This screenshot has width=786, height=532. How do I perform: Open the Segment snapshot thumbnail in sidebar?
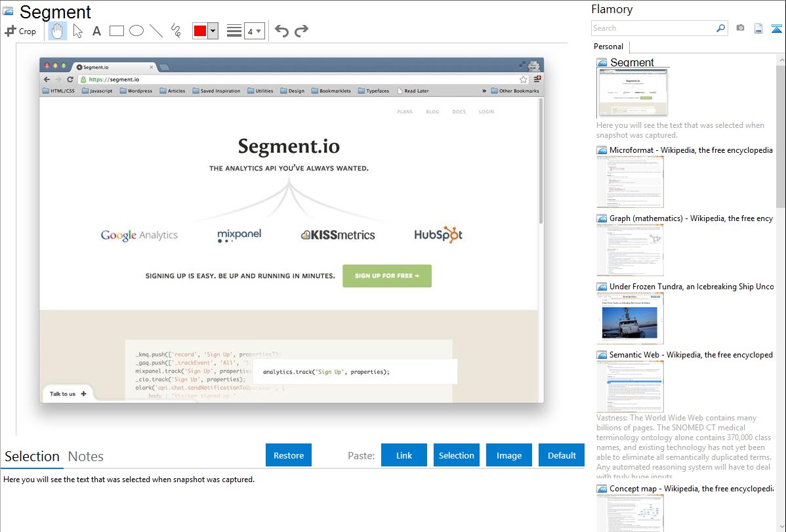(632, 92)
